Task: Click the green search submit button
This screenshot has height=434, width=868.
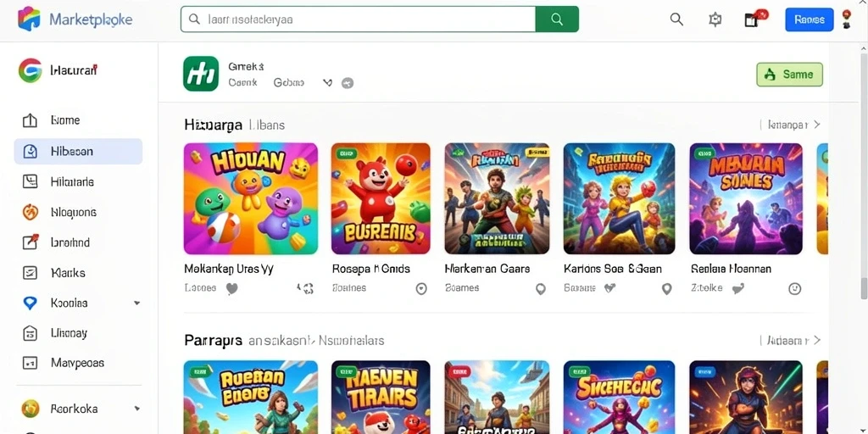Action: pos(557,19)
